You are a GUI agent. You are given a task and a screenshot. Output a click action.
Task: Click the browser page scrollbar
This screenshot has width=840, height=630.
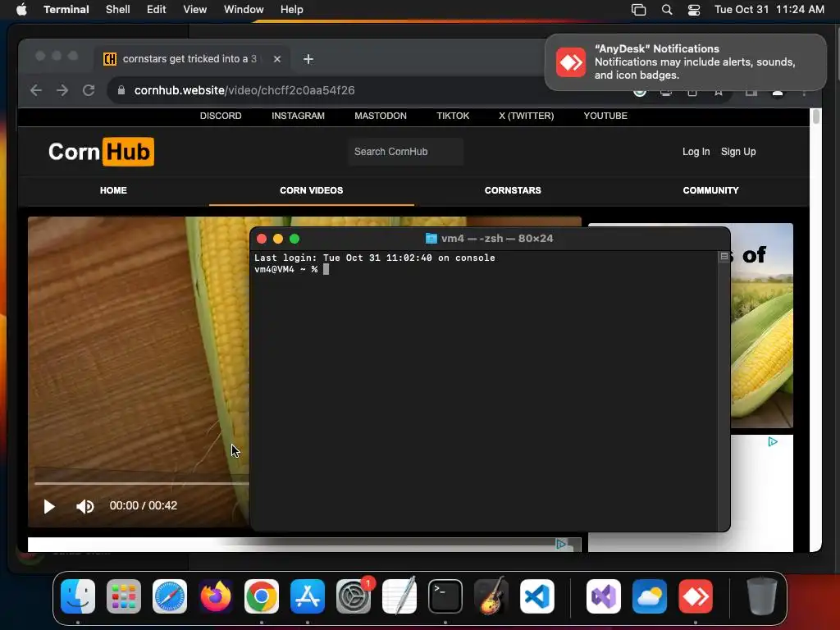tap(816, 116)
